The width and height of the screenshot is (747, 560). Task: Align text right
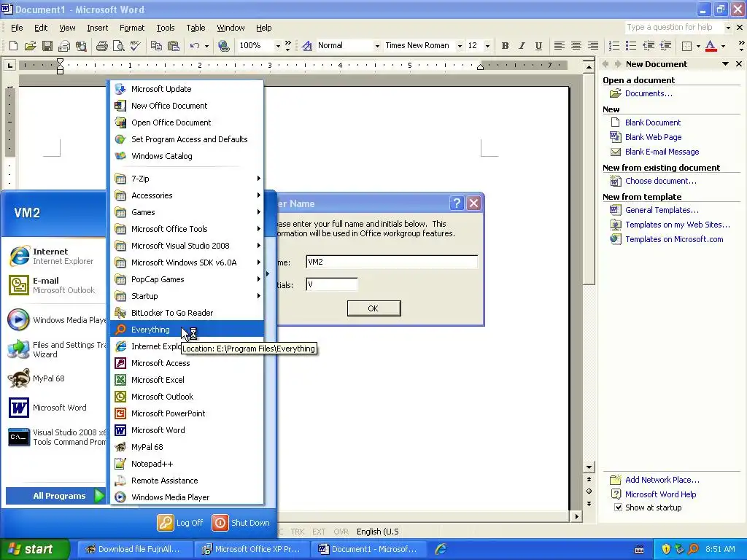point(592,46)
